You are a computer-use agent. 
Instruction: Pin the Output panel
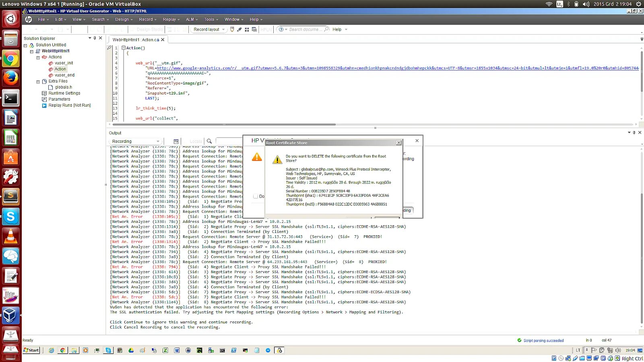tap(634, 132)
